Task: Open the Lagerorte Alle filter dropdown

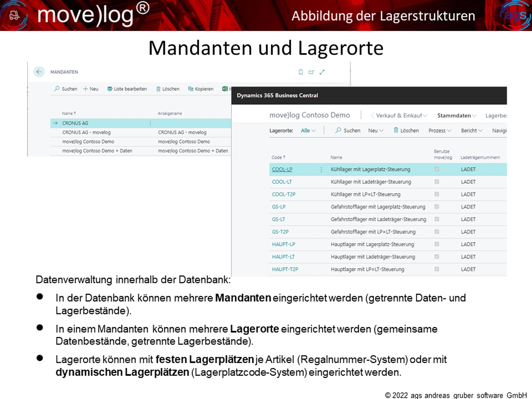Action: point(308,131)
